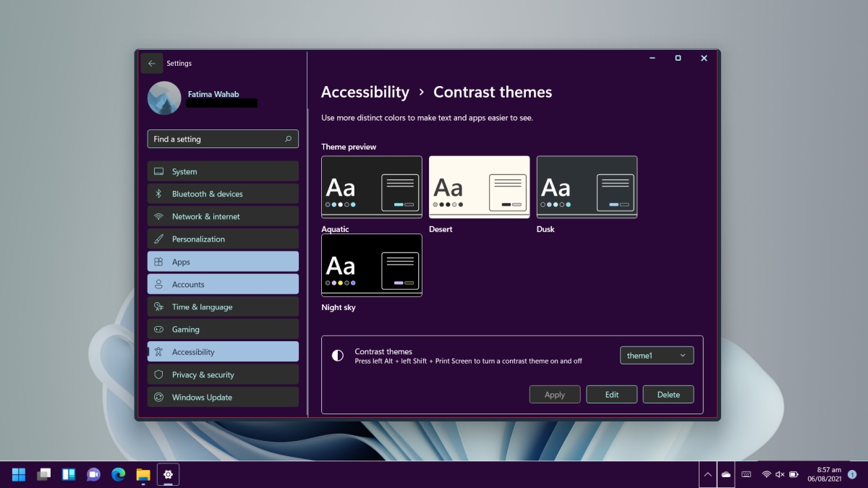Open Widgets from the taskbar
Screen dimensions: 868x488
click(x=69, y=474)
